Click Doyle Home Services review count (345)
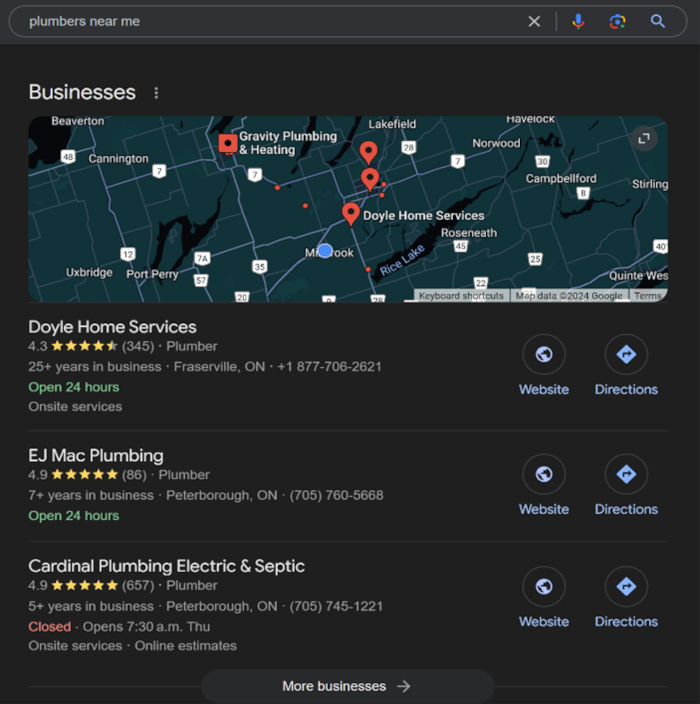The height and width of the screenshot is (704, 700). pyautogui.click(x=138, y=346)
